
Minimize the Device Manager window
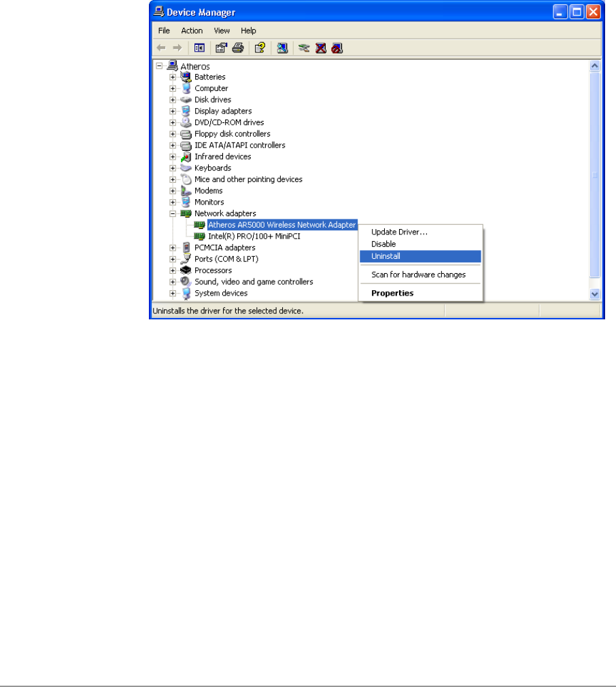tap(560, 12)
